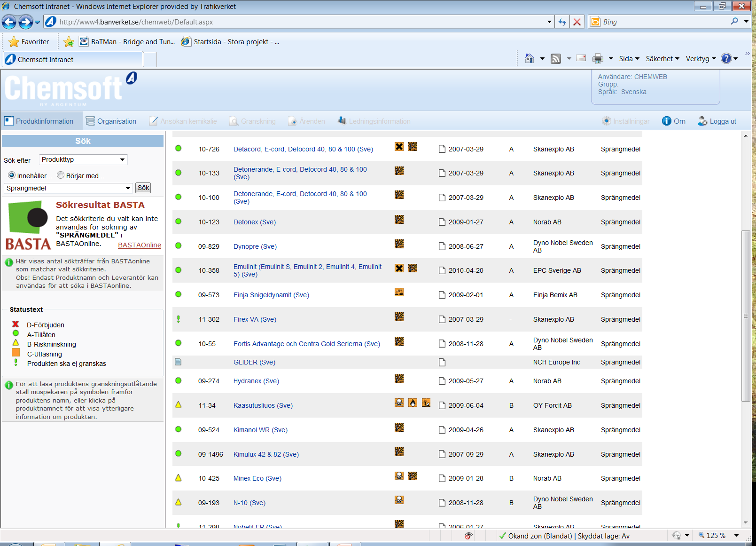Click the green status circle for 10-726
The height and width of the screenshot is (546, 756).
click(x=178, y=148)
